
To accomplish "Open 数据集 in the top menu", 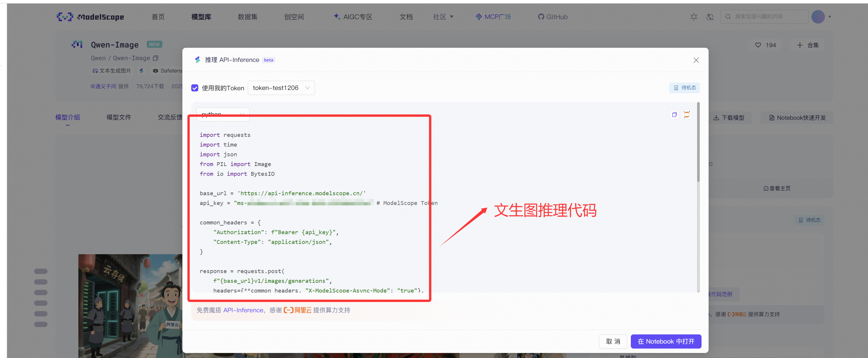I will (247, 17).
